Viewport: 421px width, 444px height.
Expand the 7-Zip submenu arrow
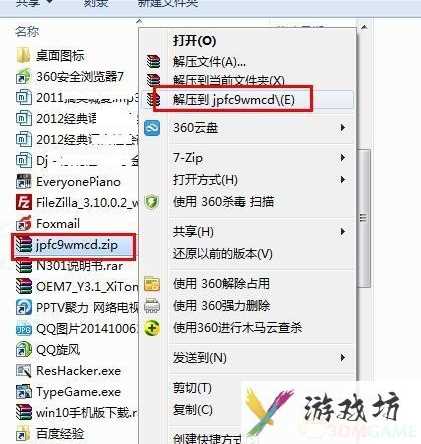tap(342, 158)
